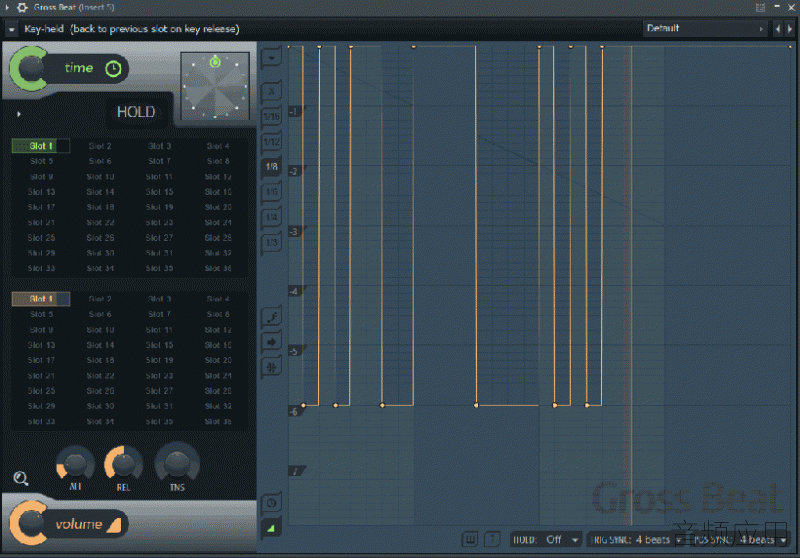Select time Slot 14
800x558 pixels.
click(x=100, y=192)
